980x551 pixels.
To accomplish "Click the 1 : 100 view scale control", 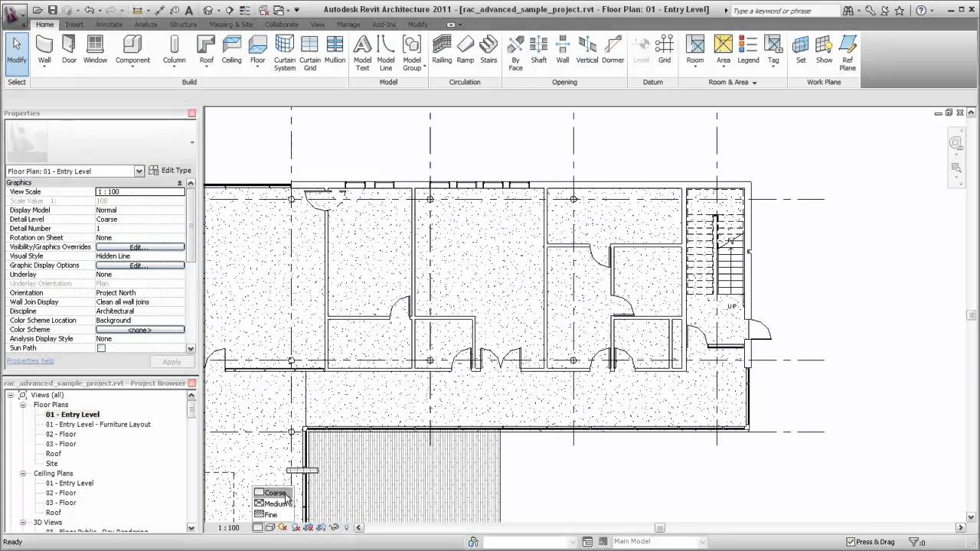I will [228, 527].
